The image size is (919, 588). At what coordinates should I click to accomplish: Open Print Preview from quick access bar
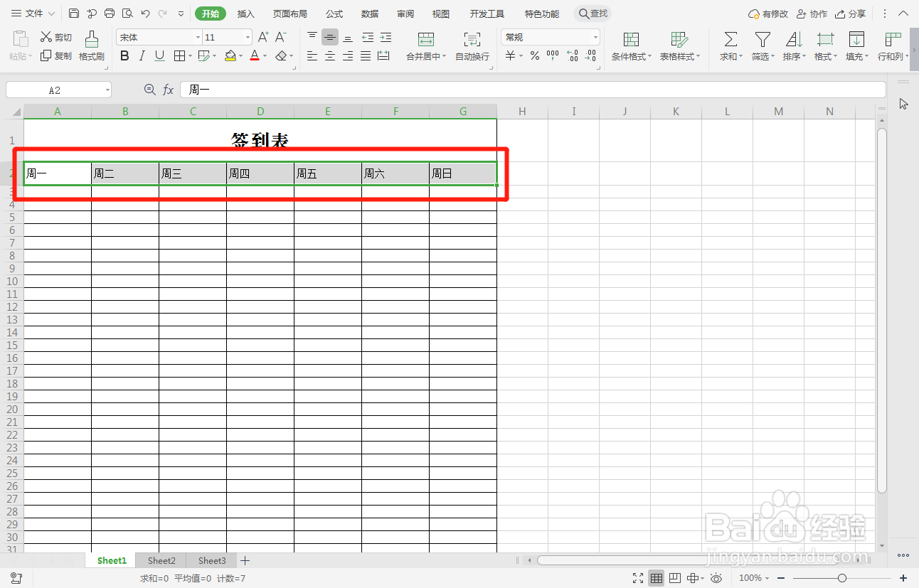pos(127,14)
